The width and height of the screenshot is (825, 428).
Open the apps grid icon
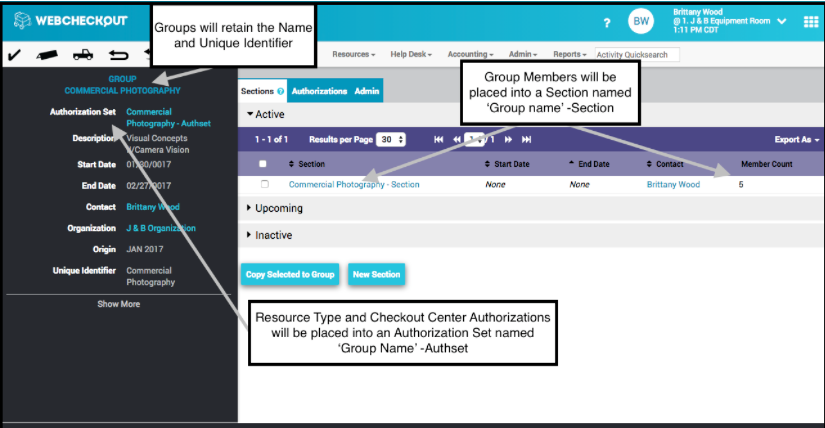[x=811, y=22]
